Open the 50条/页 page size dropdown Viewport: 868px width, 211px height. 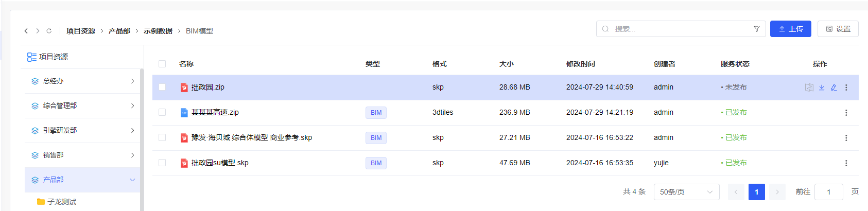point(686,192)
